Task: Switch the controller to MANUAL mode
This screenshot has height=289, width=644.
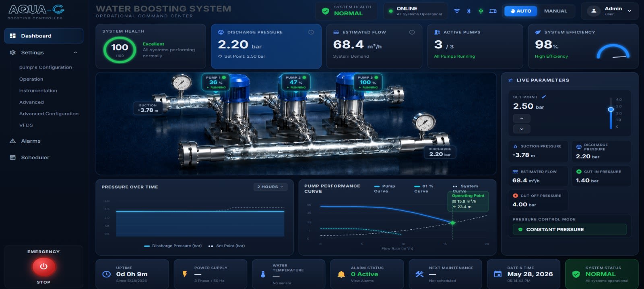Action: pyautogui.click(x=555, y=11)
